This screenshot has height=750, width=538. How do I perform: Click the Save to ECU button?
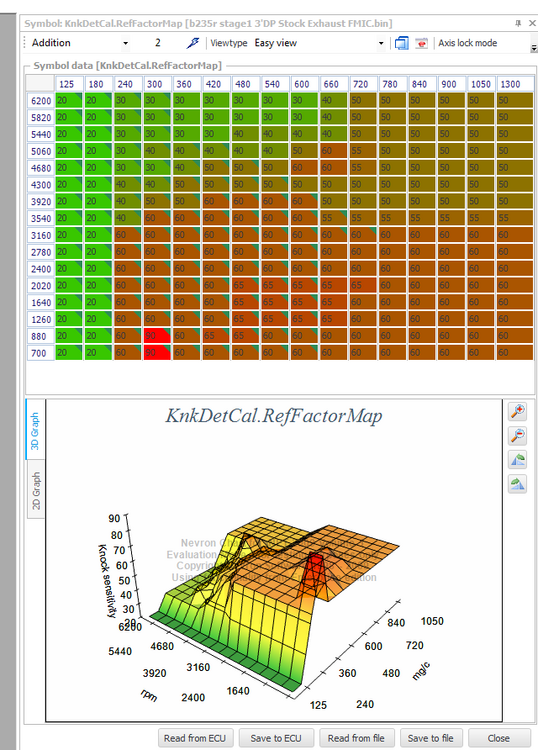(x=276, y=738)
